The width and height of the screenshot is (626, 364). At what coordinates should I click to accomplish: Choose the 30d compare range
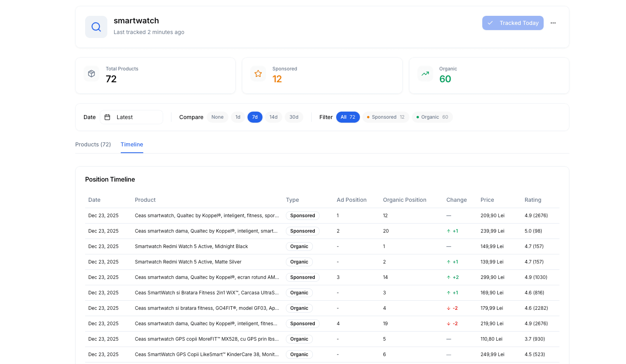coord(294,117)
